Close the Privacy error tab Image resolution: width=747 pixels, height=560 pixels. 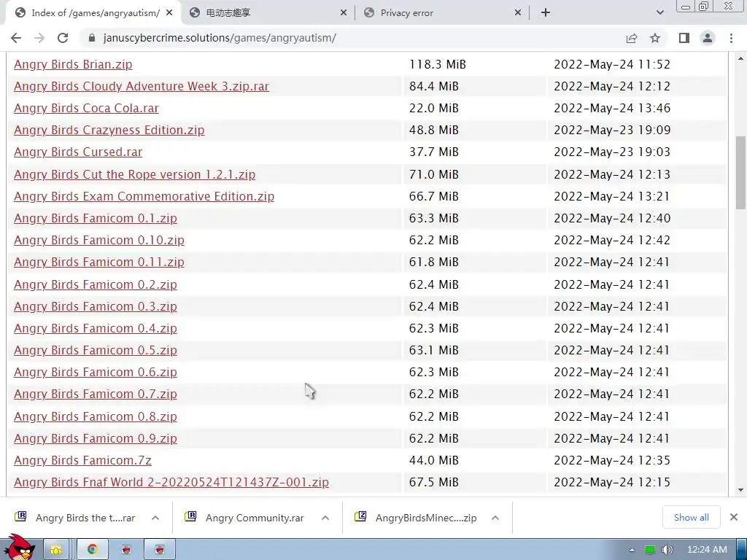click(518, 13)
